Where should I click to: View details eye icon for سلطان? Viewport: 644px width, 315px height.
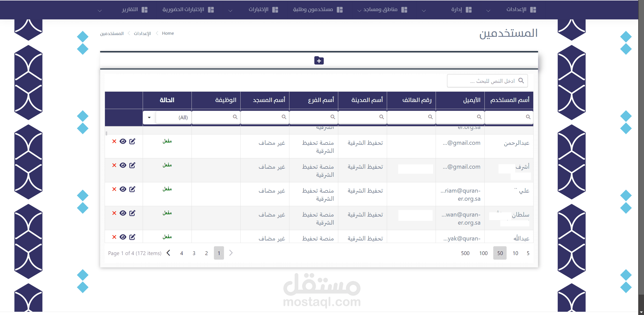click(123, 213)
